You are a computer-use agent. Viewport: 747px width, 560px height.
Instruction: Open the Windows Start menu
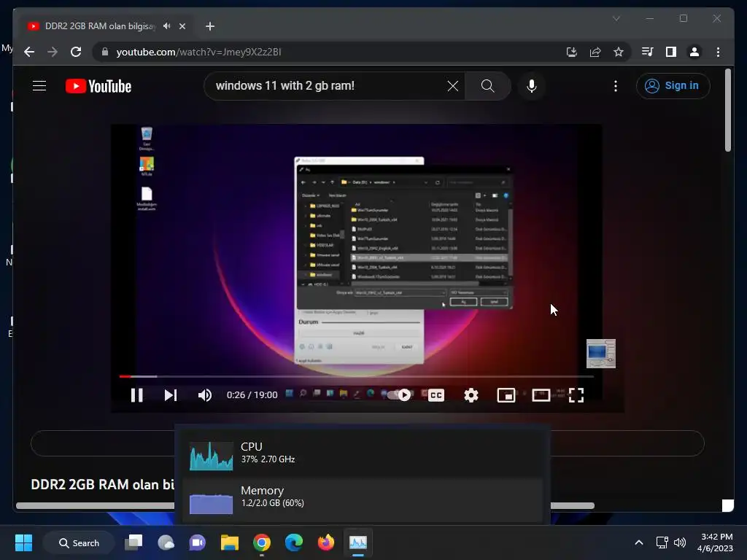coord(23,542)
